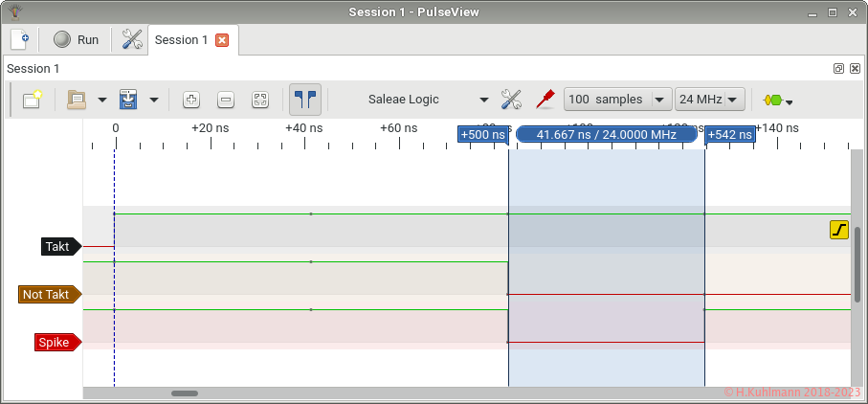The image size is (868, 404).
Task: Click the +500 ns cursor marker
Action: 482,135
